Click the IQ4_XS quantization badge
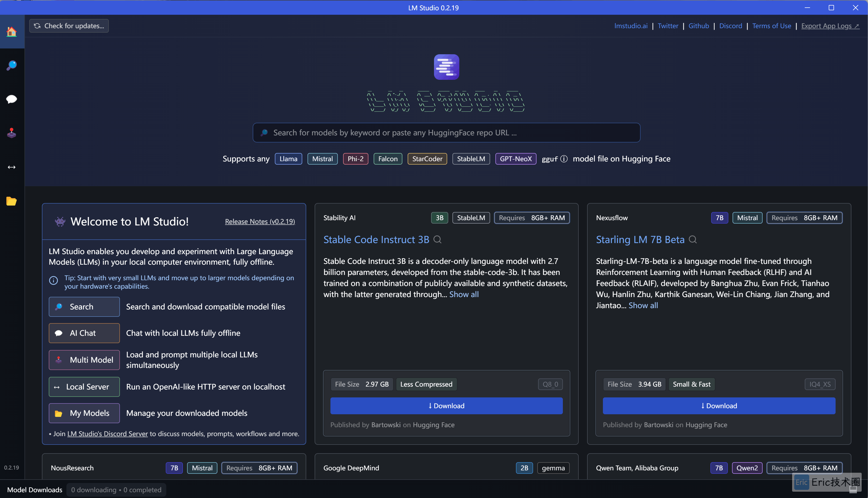 [820, 384]
